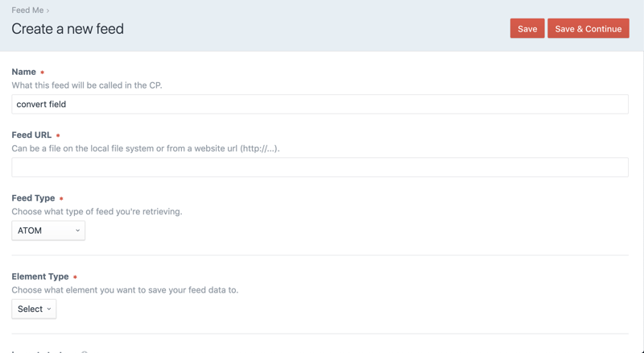Screen dimensions: 644x353
Task: Click the Feed Type field label
Action: point(33,197)
